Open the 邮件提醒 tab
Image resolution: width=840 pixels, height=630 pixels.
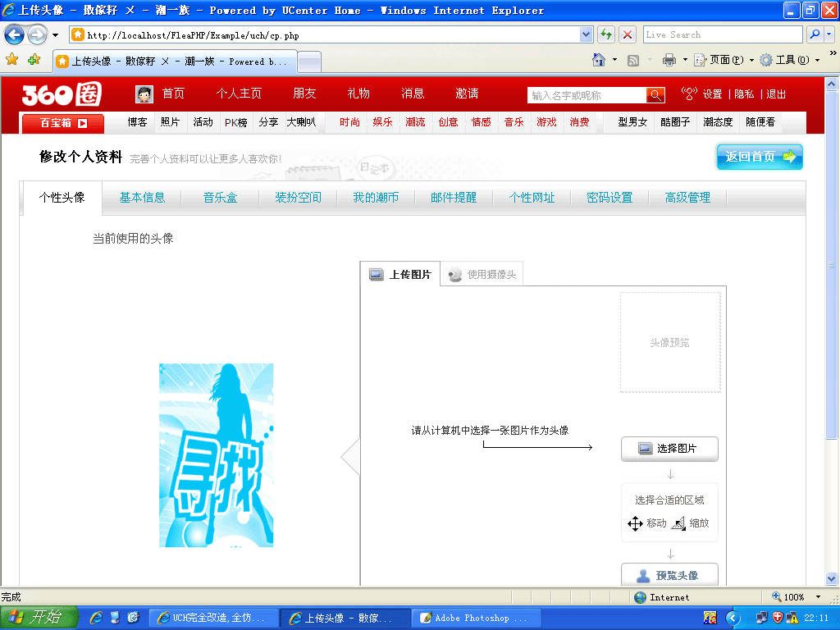pos(454,198)
